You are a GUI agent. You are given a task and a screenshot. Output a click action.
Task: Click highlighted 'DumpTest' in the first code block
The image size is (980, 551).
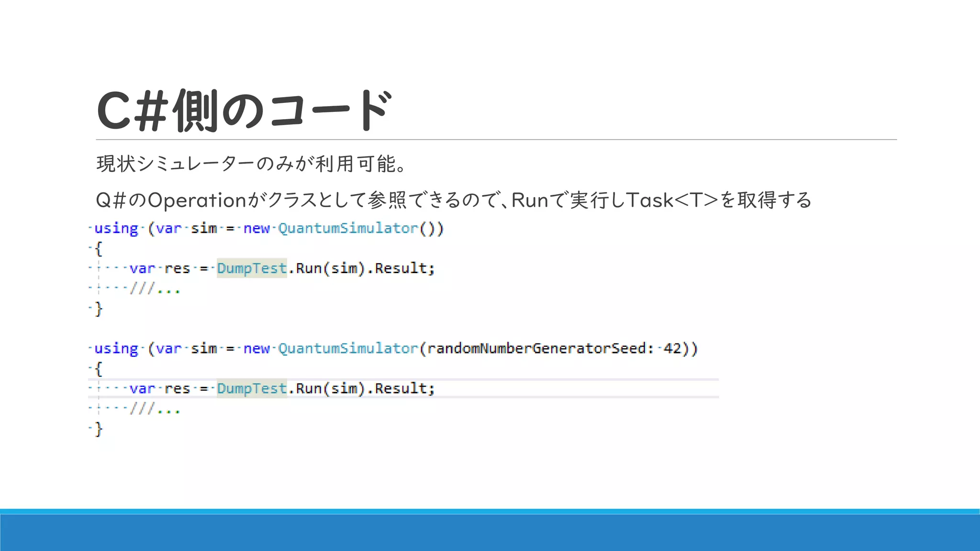(x=252, y=268)
